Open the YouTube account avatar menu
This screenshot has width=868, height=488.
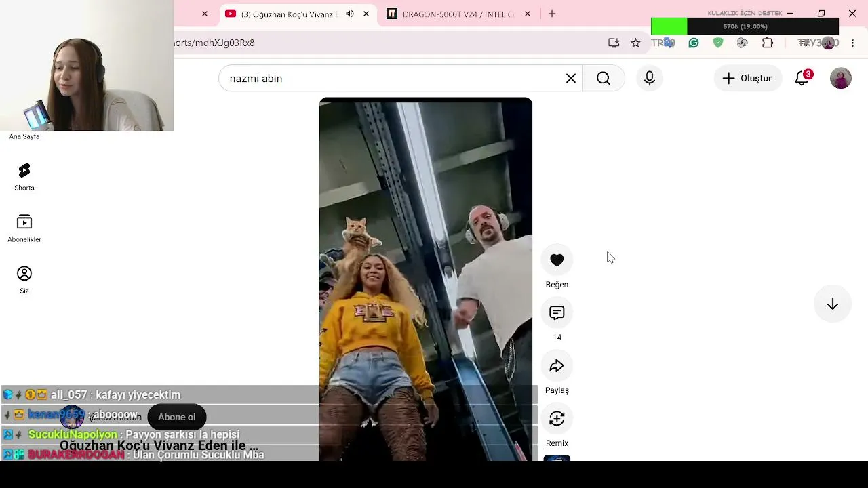(841, 79)
